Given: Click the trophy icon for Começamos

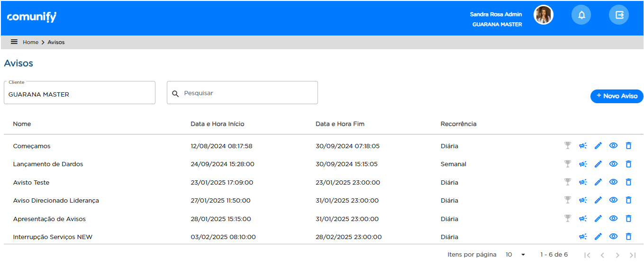Looking at the screenshot, I should (568, 145).
